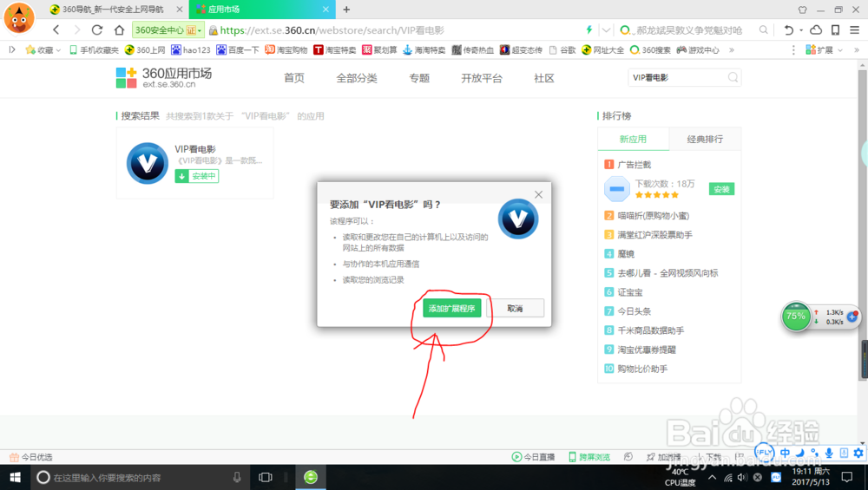Click the cloud sync icon
Screen dimensions: 868x490
(816, 29)
